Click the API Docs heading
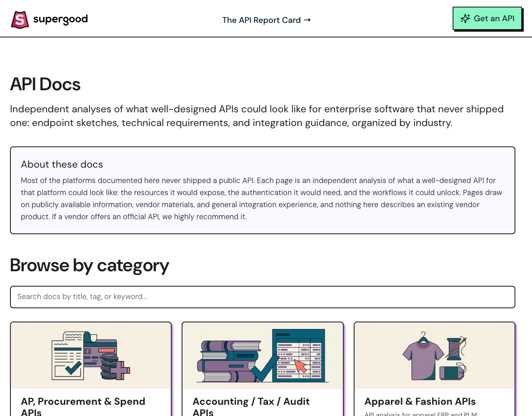532x416 pixels. (45, 84)
